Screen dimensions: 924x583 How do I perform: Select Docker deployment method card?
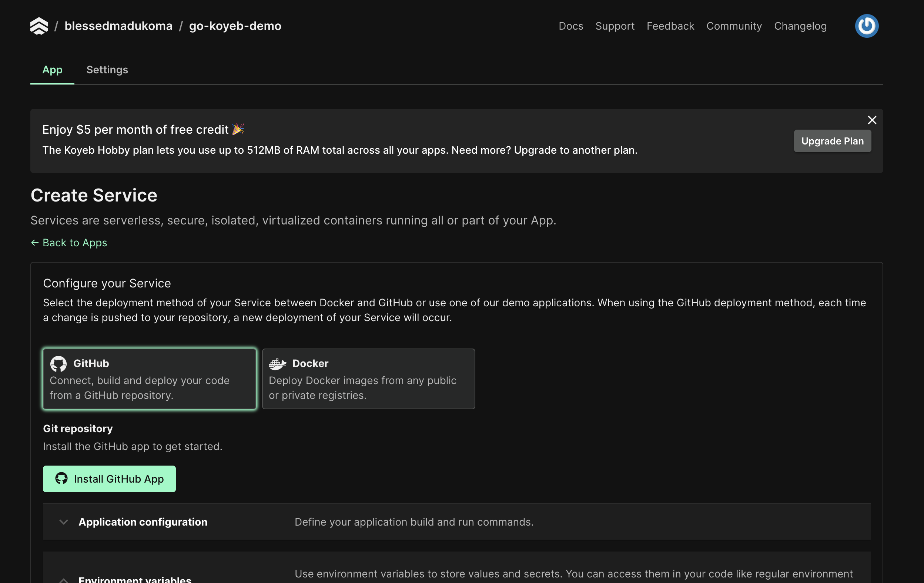click(368, 379)
